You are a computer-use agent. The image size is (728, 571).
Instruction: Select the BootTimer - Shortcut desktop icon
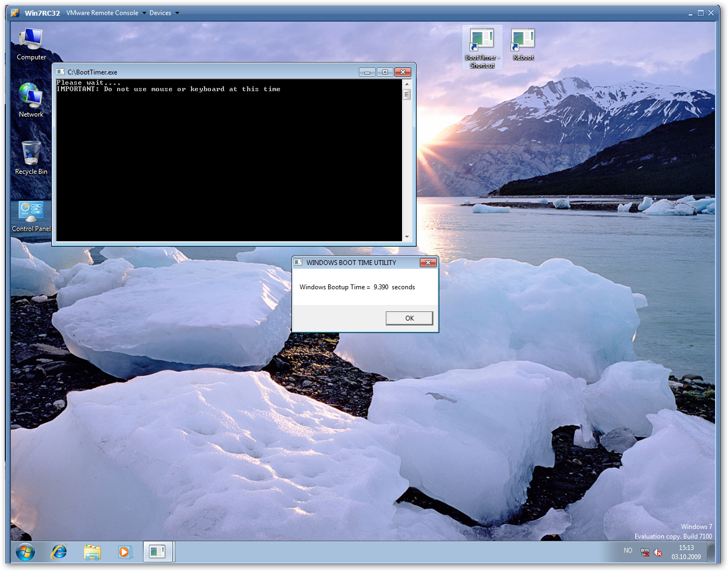(x=482, y=47)
